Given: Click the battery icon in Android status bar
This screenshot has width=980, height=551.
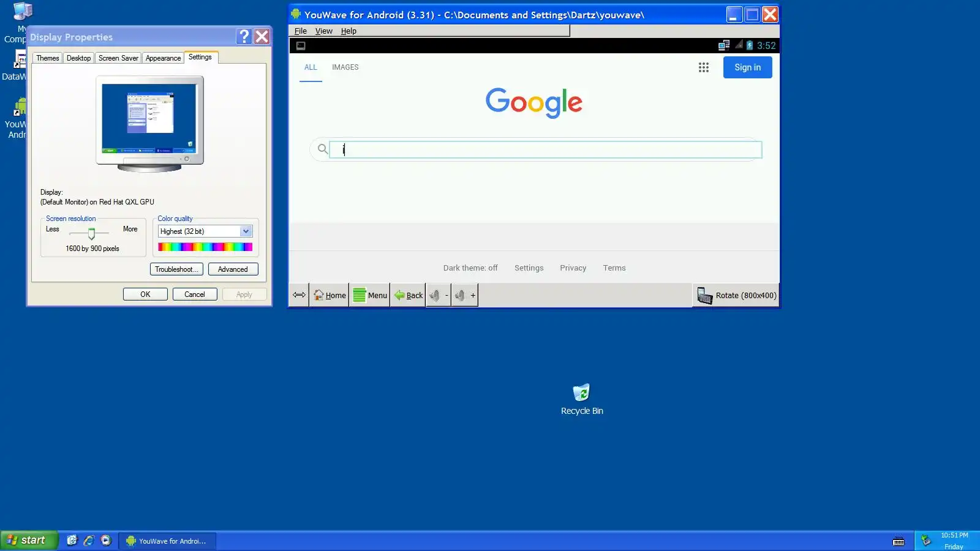Looking at the screenshot, I should pos(750,45).
